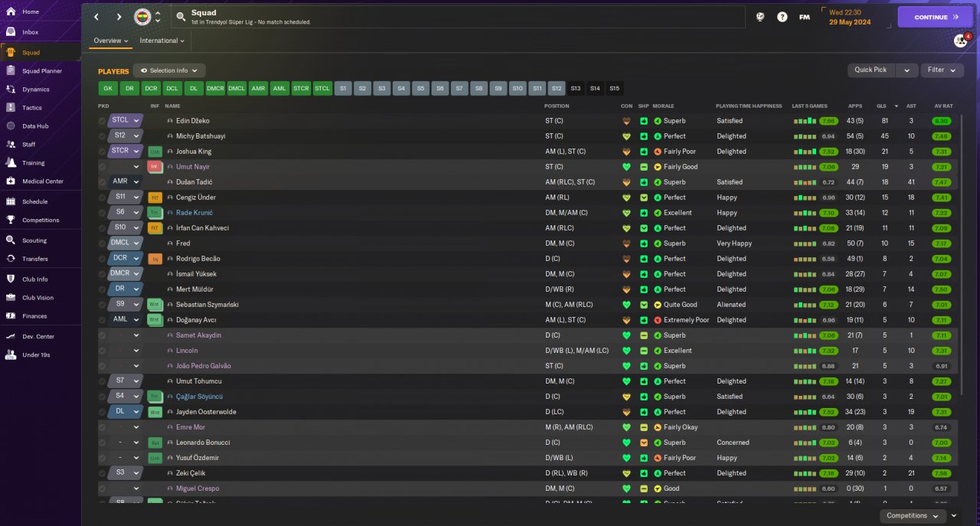
Task: Open Sebastian Szymański's player profile link
Action: tap(207, 305)
